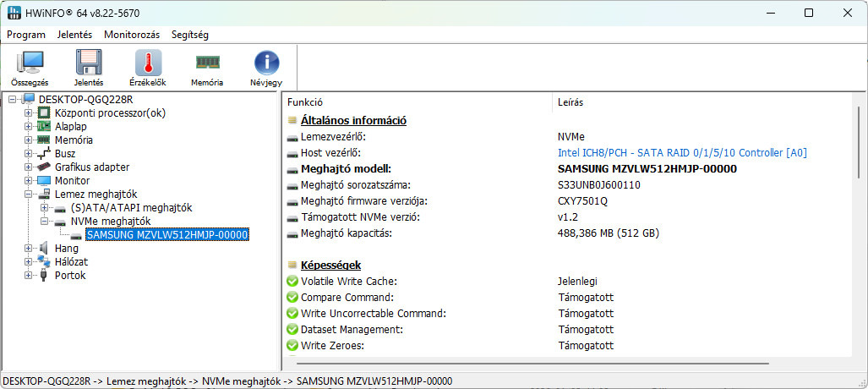Open the Összegzés summary toolbar icon
The image size is (868, 389).
click(x=30, y=62)
